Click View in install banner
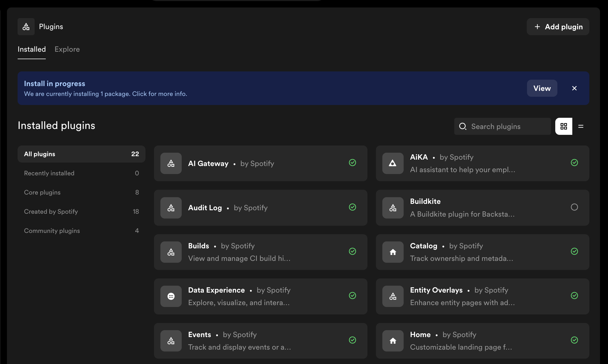Image resolution: width=608 pixels, height=364 pixels. [x=542, y=88]
